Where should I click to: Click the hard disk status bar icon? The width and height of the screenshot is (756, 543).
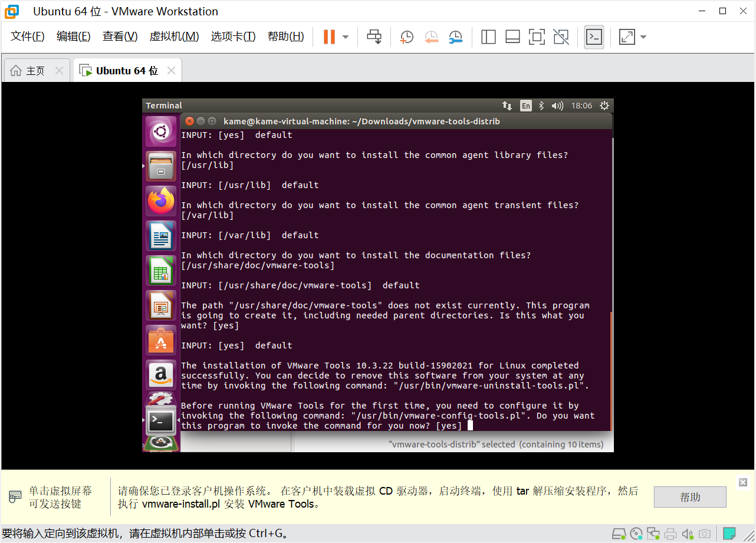[619, 534]
